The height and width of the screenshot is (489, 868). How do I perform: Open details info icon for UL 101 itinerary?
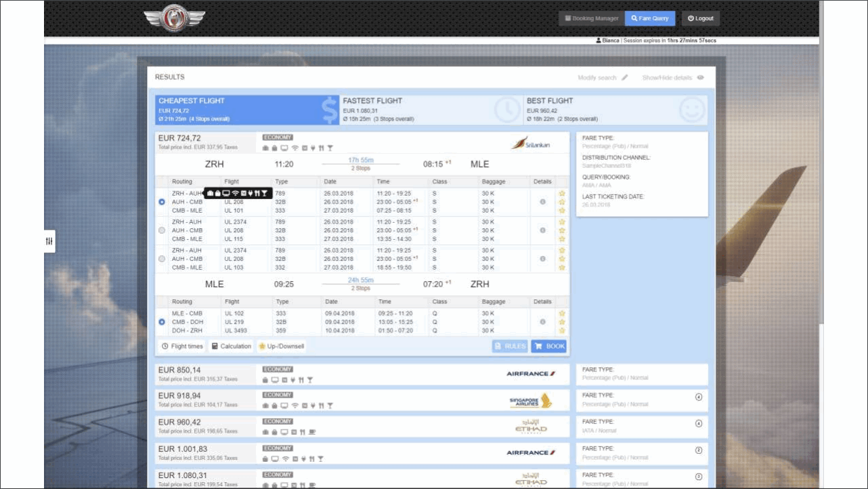click(542, 202)
